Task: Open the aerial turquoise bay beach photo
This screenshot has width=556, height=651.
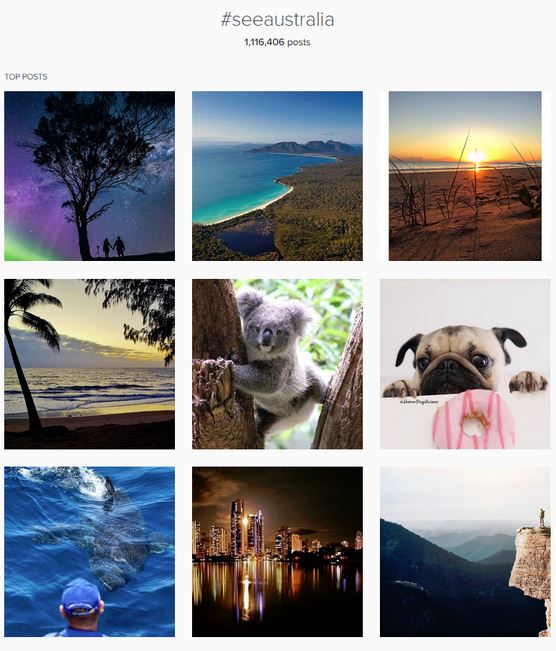Action: (277, 176)
